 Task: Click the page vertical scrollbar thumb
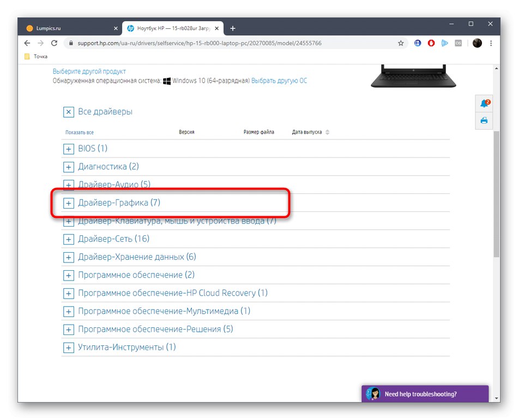point(496,194)
